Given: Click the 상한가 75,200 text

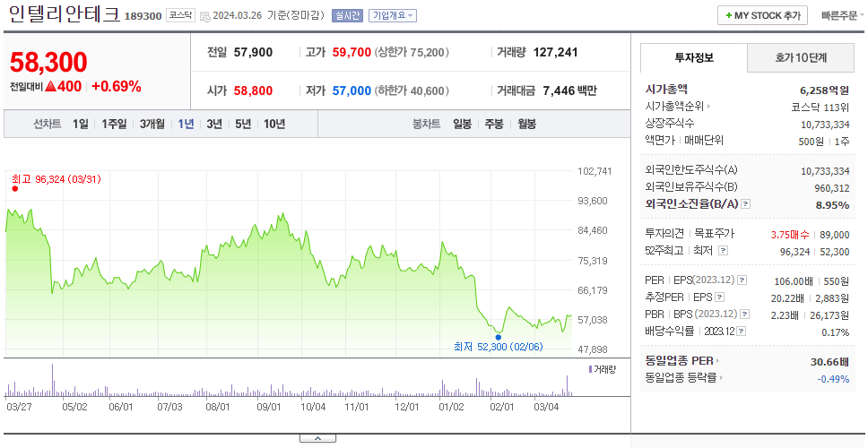Looking at the screenshot, I should [412, 53].
